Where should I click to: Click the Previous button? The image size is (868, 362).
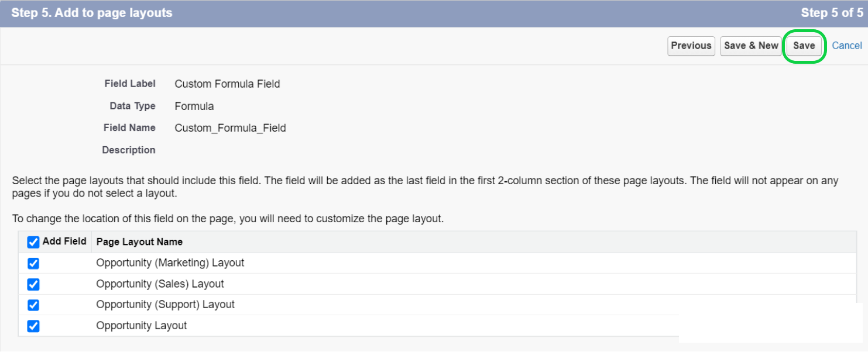691,46
